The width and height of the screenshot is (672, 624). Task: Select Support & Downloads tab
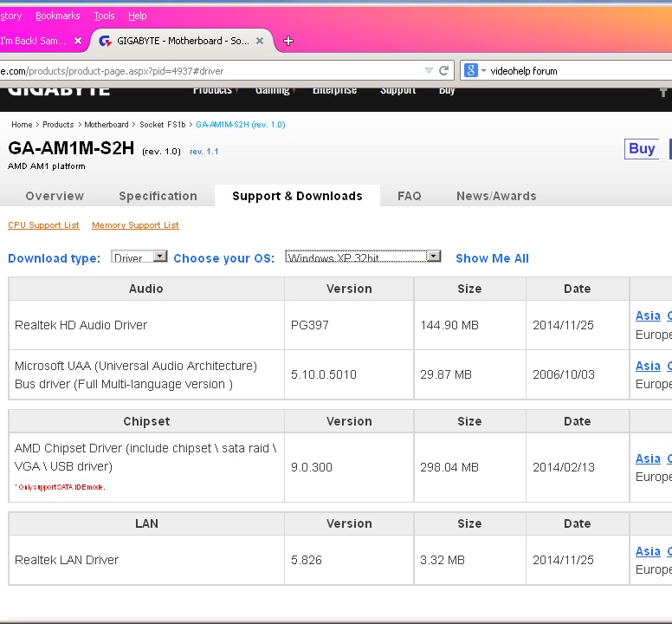[x=297, y=196]
